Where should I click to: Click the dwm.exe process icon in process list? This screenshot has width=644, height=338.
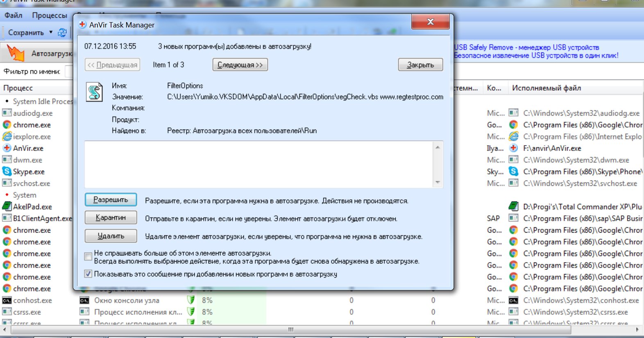7,160
